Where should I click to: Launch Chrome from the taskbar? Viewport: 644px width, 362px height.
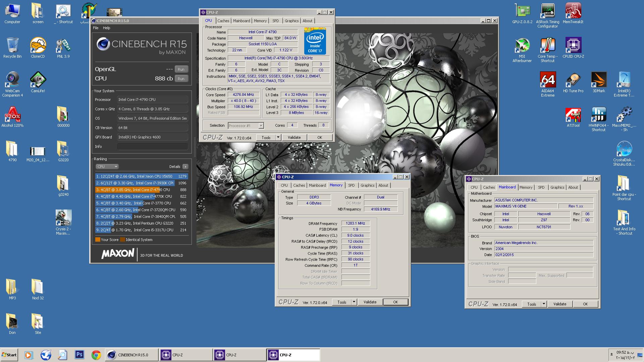96,355
